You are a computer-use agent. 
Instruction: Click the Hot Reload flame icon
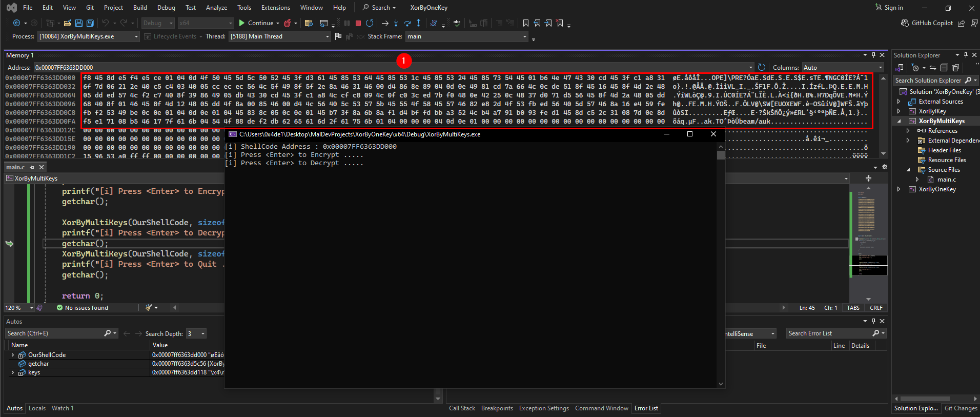[x=288, y=23]
